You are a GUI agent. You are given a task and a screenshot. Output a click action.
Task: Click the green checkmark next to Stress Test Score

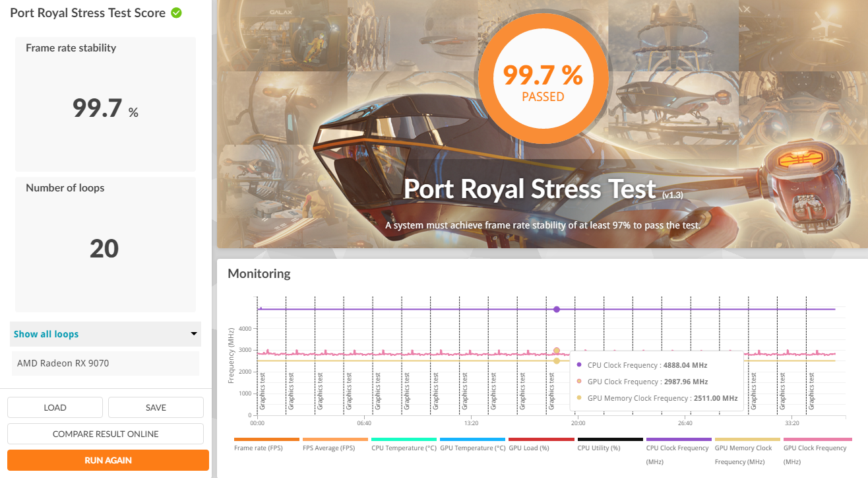point(176,13)
